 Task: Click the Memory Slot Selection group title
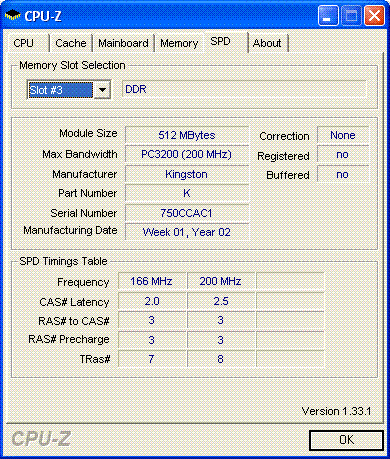tap(72, 65)
